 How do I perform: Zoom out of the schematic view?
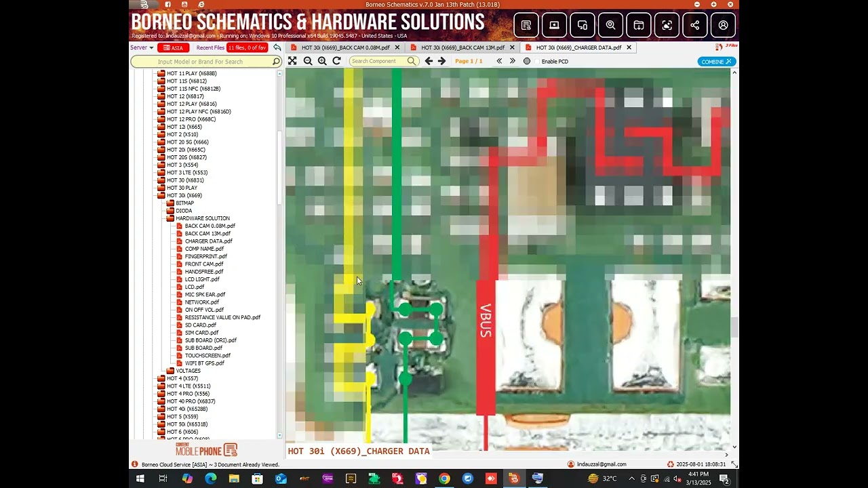tap(308, 61)
